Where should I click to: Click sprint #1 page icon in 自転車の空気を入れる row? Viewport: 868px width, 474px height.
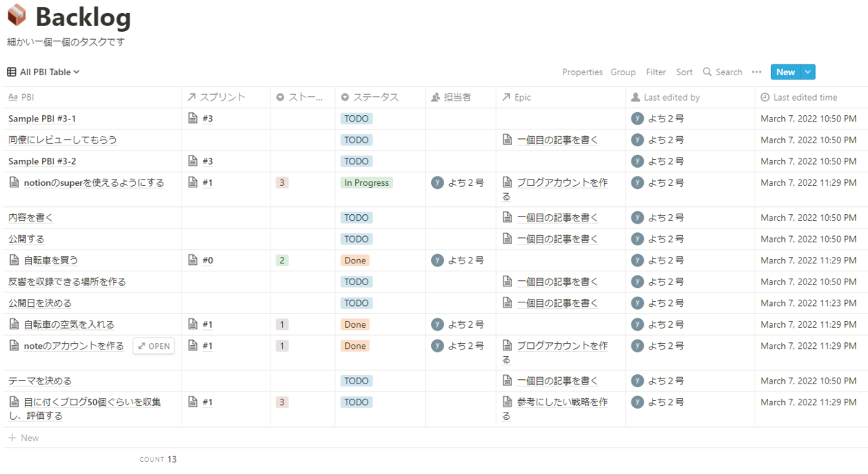(192, 324)
